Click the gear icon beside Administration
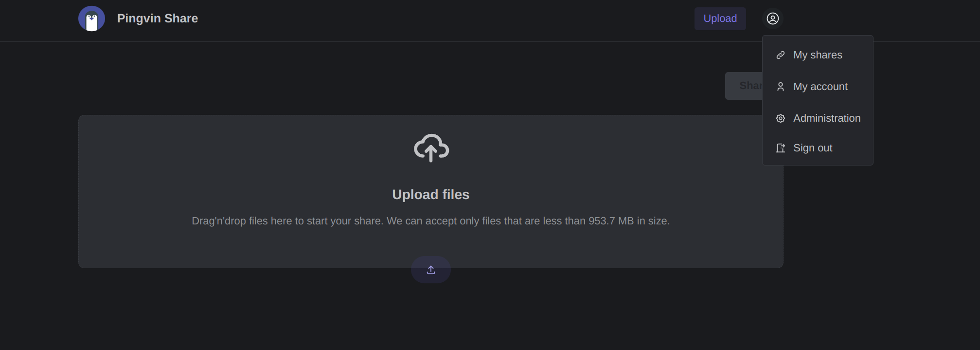980x350 pixels. click(x=780, y=118)
